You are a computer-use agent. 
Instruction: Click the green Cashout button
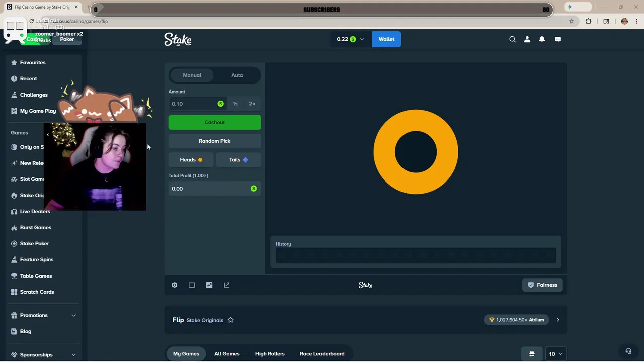(x=215, y=122)
